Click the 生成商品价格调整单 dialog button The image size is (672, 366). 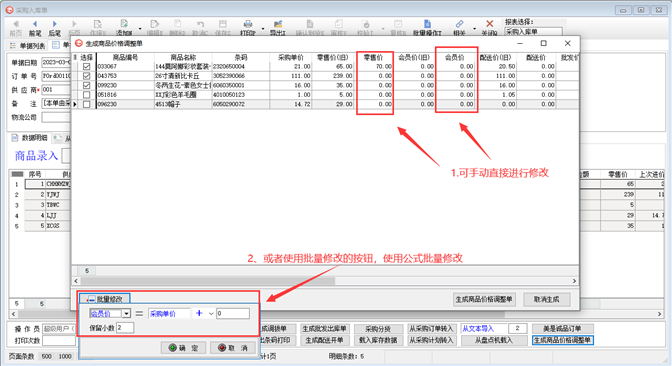[x=484, y=299]
